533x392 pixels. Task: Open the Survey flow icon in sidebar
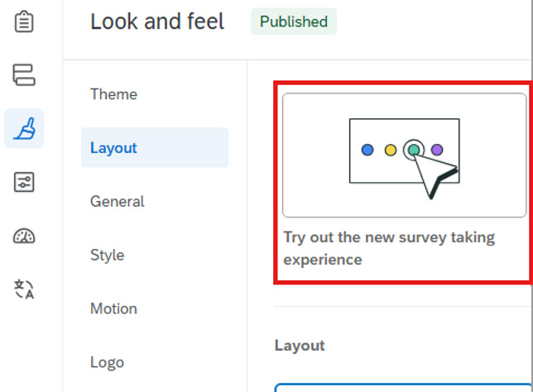click(x=24, y=74)
